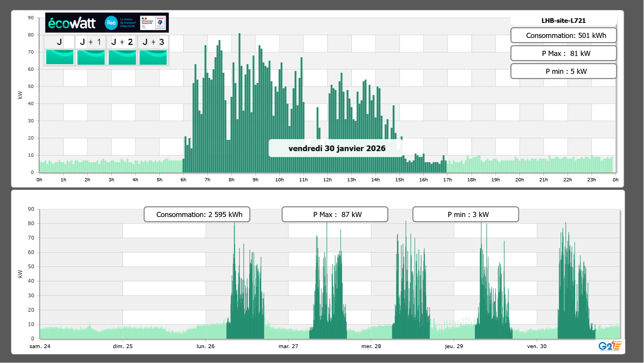Click the 12h mark on daily time axis
Viewport: 644px width, 363px height.
pos(327,180)
